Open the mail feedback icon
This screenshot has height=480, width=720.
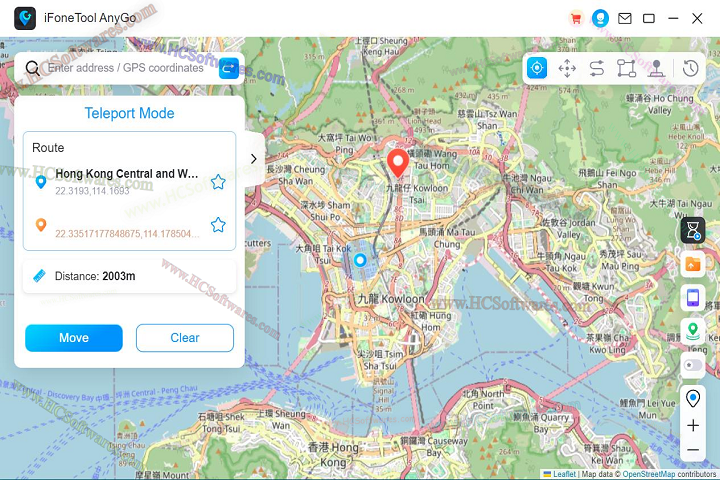click(625, 18)
